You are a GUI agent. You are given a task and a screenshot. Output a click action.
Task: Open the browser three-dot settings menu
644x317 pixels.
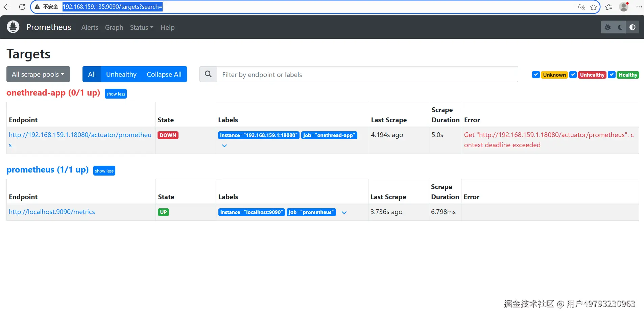click(x=639, y=7)
